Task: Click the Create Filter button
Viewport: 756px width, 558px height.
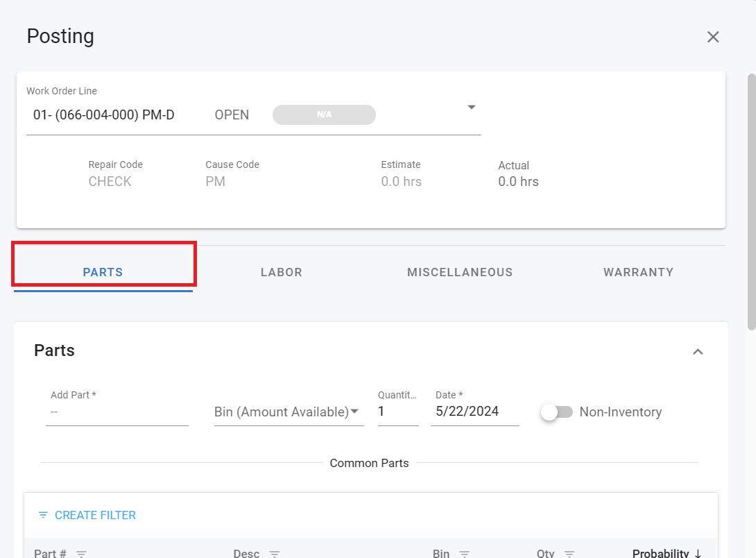Action: click(87, 515)
